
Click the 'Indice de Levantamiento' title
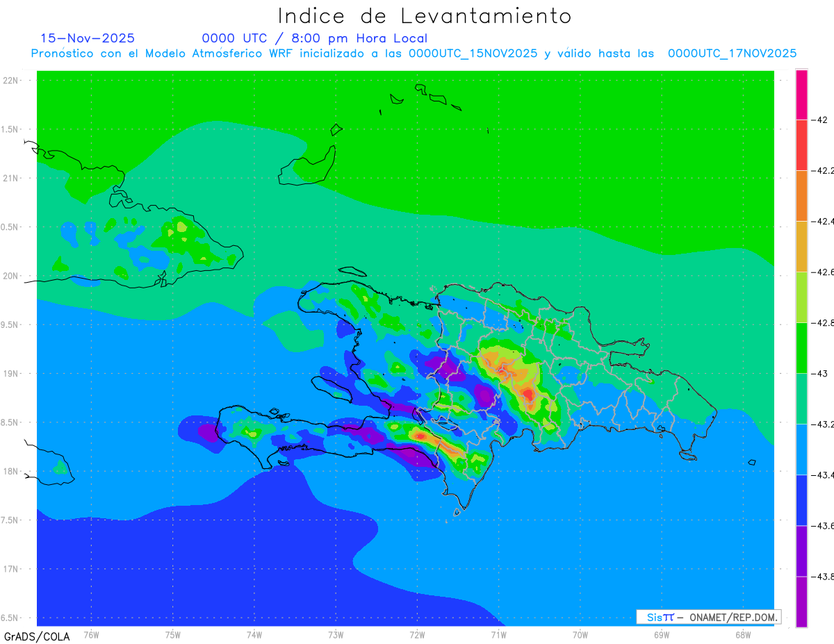(425, 16)
